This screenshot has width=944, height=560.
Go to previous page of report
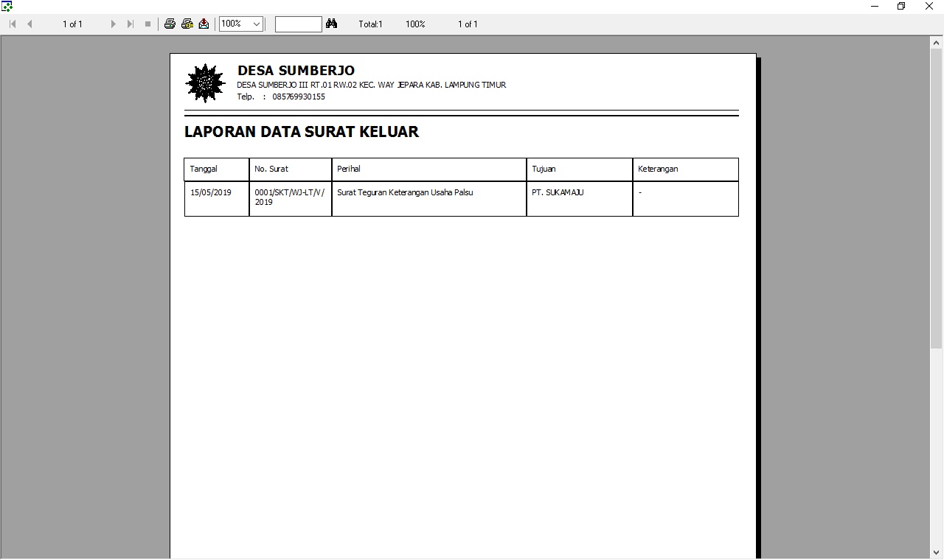(x=29, y=24)
